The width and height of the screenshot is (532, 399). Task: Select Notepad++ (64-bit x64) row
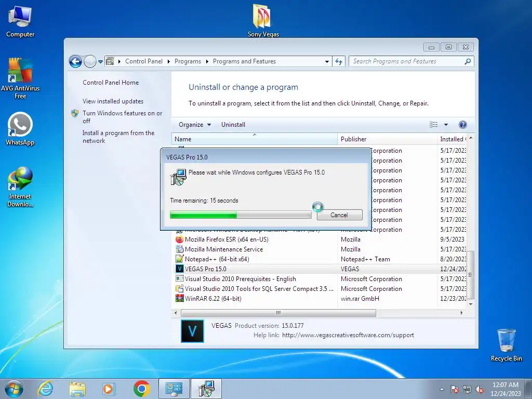[320, 259]
